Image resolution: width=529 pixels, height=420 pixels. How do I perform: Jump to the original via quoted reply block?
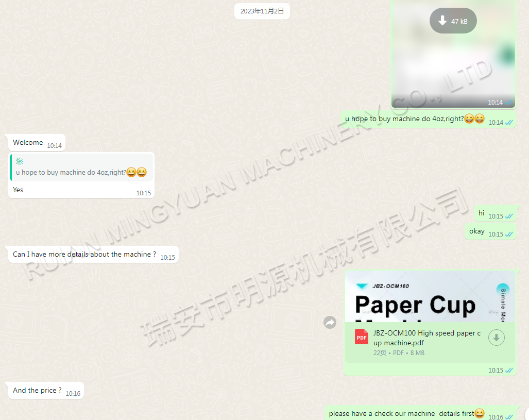tap(81, 167)
